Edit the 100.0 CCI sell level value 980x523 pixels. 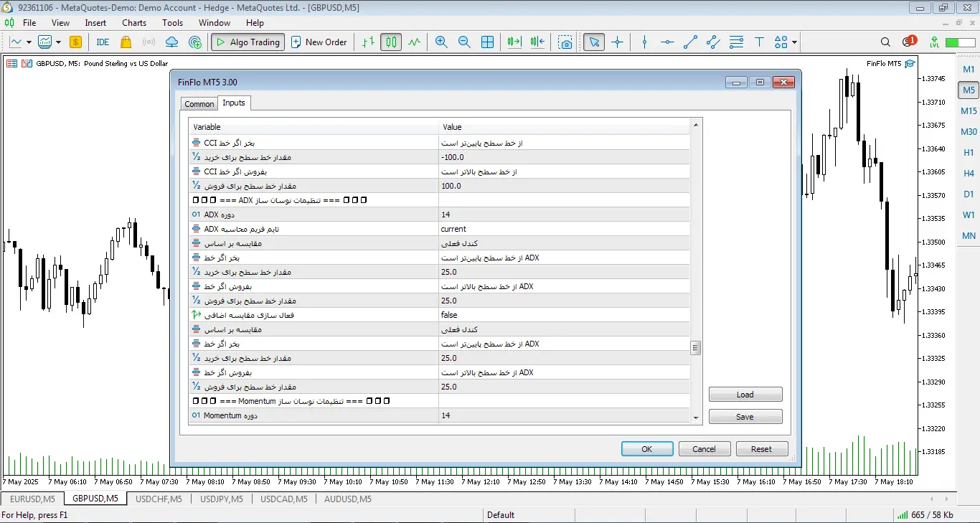(564, 186)
